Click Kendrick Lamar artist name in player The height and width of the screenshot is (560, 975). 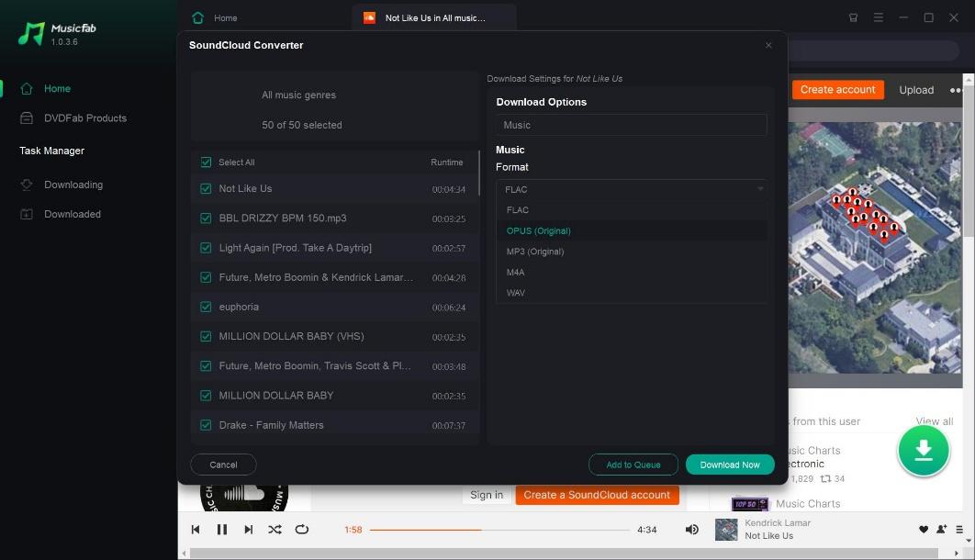(778, 523)
